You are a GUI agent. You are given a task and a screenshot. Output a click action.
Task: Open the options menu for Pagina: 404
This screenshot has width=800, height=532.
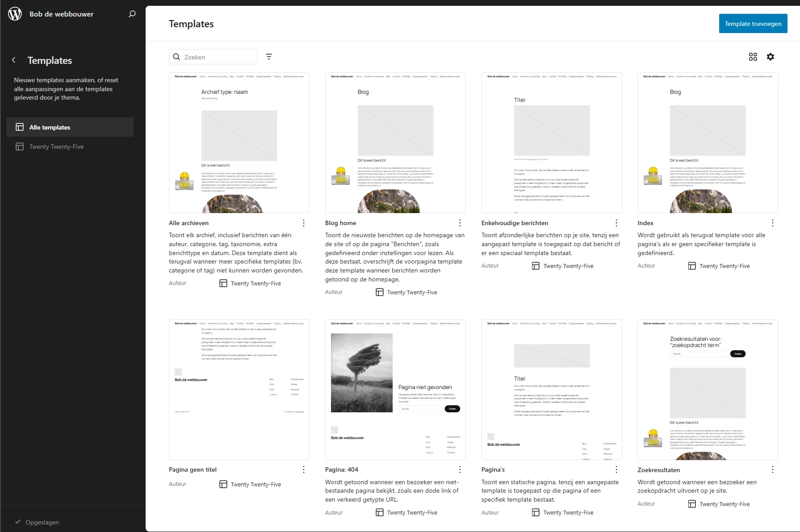point(460,469)
